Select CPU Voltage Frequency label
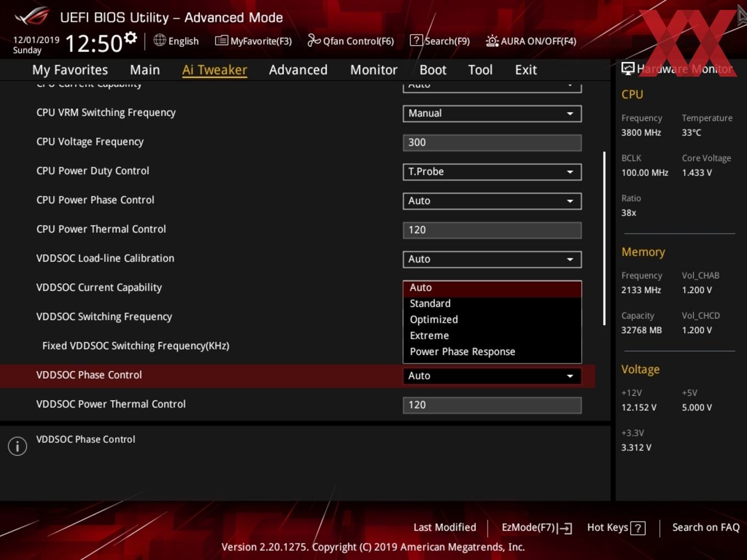This screenshot has height=560, width=747. tap(90, 142)
